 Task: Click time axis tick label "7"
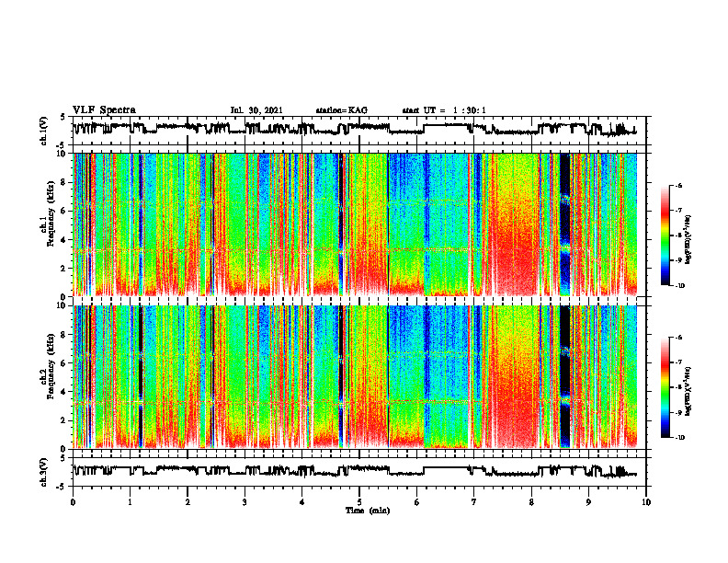click(x=474, y=502)
